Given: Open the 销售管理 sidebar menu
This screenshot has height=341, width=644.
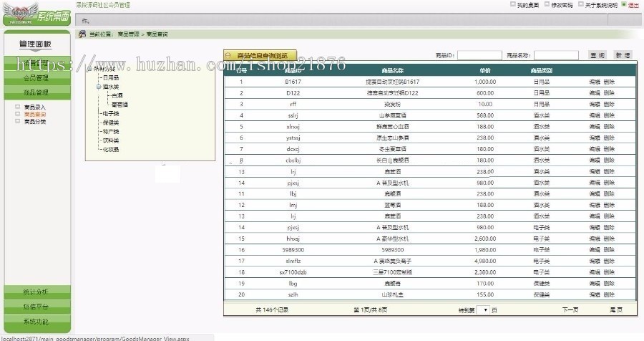Looking at the screenshot, I should point(37,62).
